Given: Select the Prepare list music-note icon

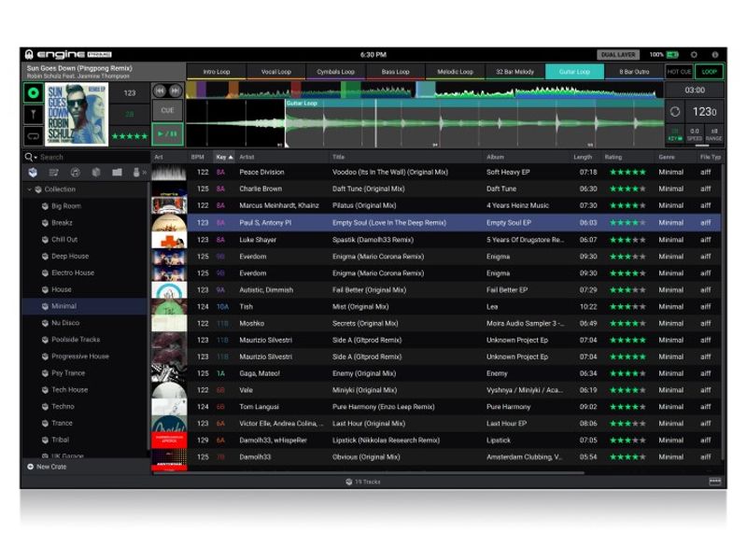Looking at the screenshot, I should [75, 173].
